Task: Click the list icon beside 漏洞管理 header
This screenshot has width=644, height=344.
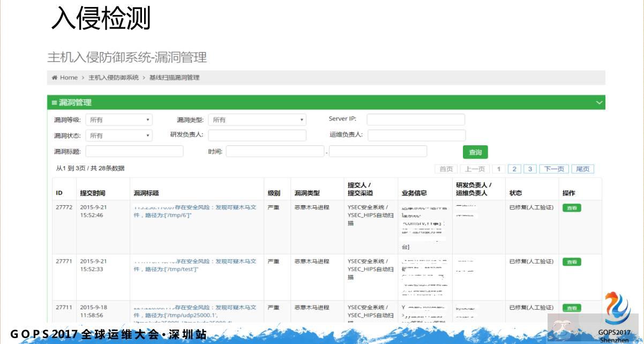Action: (x=54, y=103)
